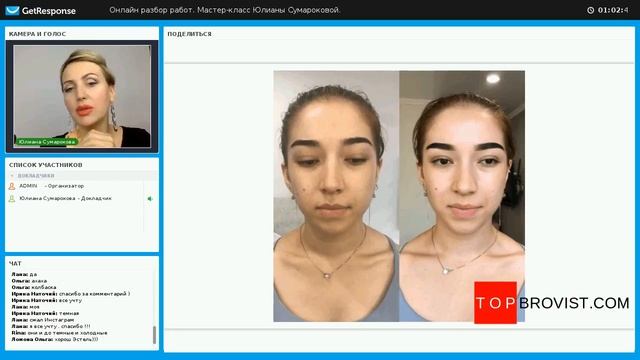Click the chat panel scrollbar thumb
Viewport: 640px width, 360px height.
point(154,335)
